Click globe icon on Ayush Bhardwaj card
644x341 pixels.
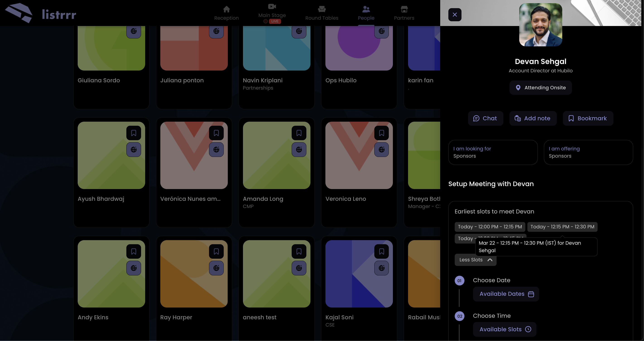(134, 149)
